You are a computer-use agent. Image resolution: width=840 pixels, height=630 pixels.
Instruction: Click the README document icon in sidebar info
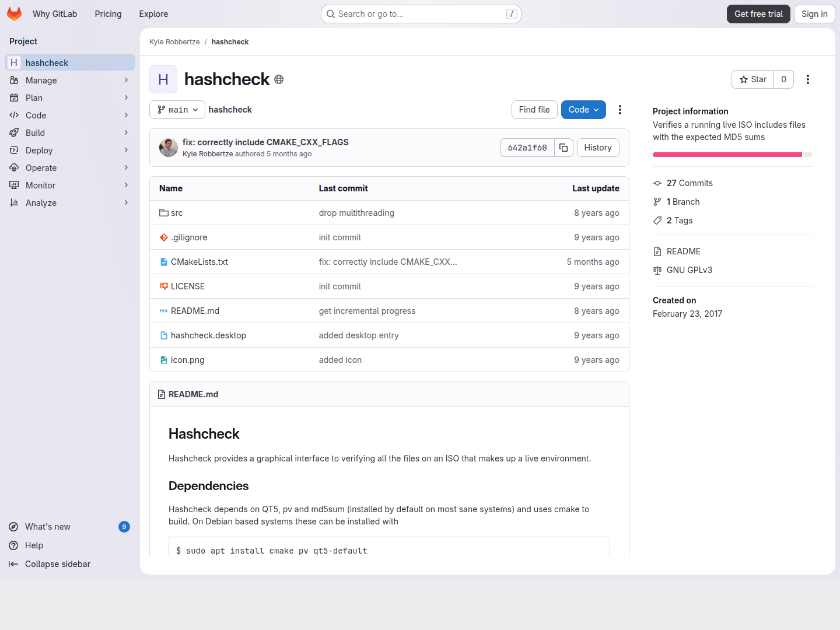point(657,251)
